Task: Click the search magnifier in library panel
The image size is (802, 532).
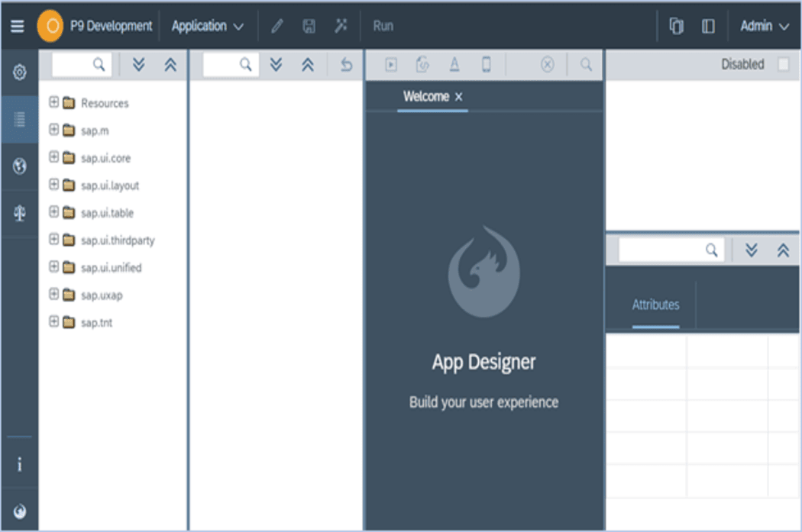Action: pyautogui.click(x=99, y=64)
